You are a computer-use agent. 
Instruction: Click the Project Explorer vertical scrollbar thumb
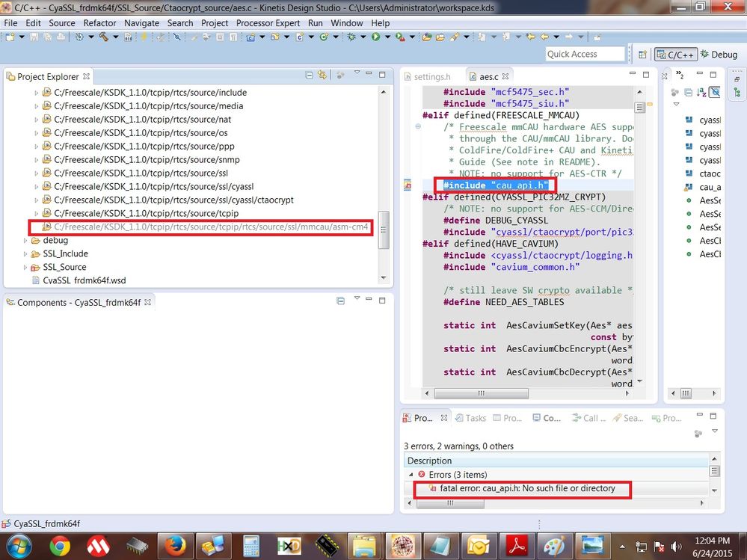383,230
